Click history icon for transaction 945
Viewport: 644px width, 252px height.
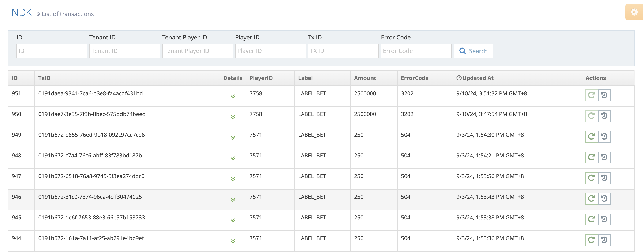coord(604,219)
